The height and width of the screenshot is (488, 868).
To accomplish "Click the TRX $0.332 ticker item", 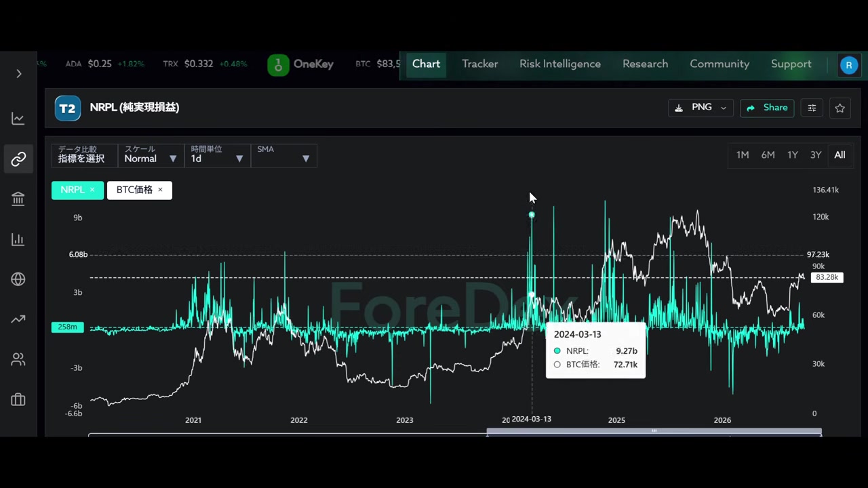I will tap(205, 64).
